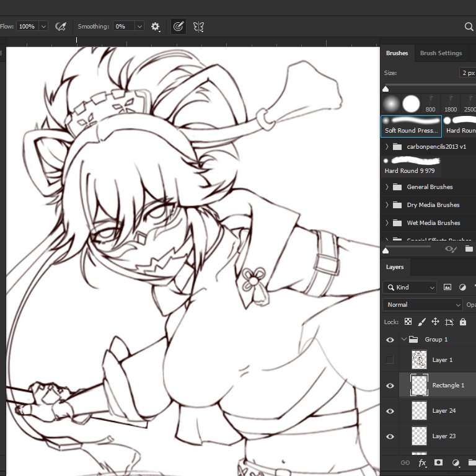The height and width of the screenshot is (476, 476).
Task: Collapse Group 1 layer group
Action: pyautogui.click(x=403, y=339)
